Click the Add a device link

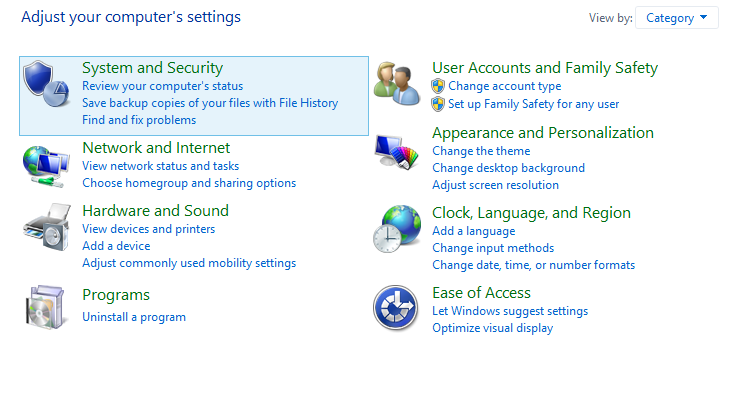(x=116, y=246)
